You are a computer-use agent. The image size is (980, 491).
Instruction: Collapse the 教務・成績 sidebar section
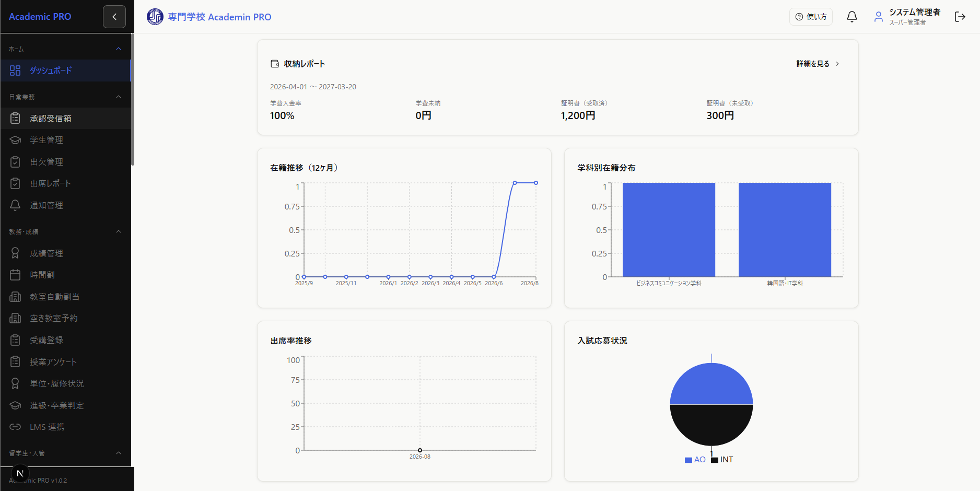click(x=119, y=231)
